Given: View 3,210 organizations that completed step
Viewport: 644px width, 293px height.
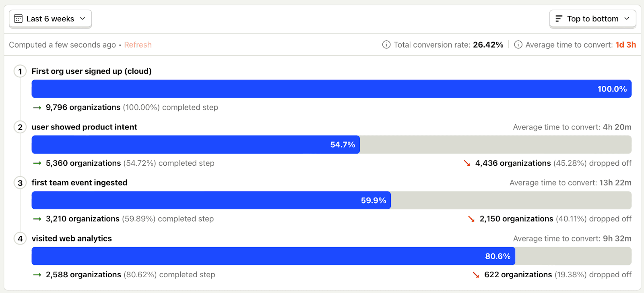Looking at the screenshot, I should [x=83, y=219].
